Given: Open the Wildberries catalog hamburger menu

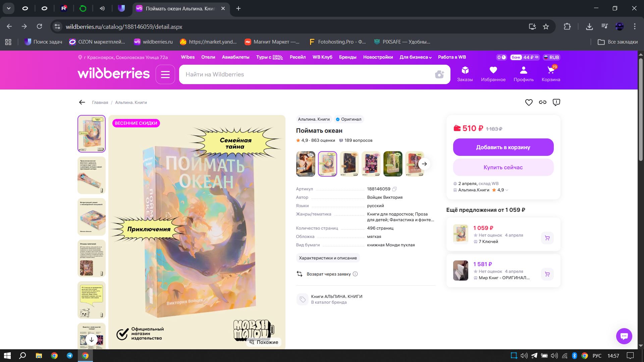Looking at the screenshot, I should coord(165,74).
